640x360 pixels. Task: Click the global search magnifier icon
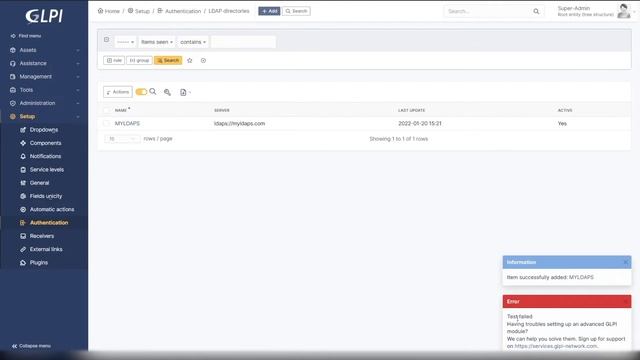536,11
